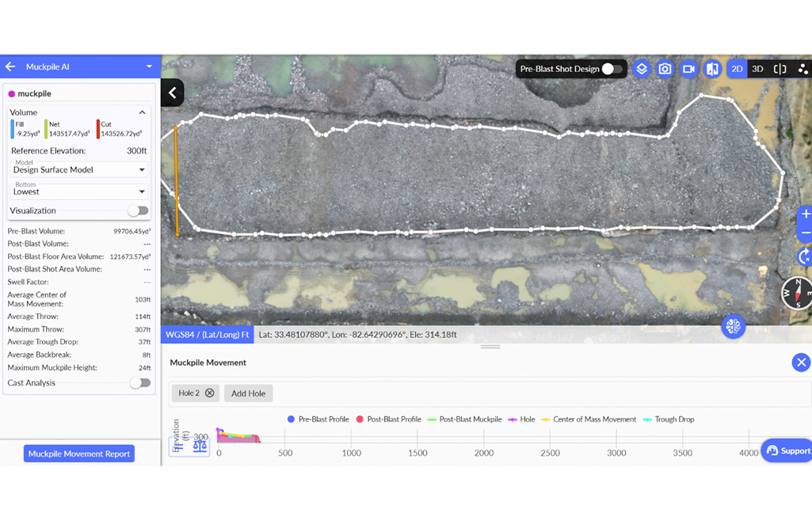Click the magenta muckpile color dot

click(12, 93)
